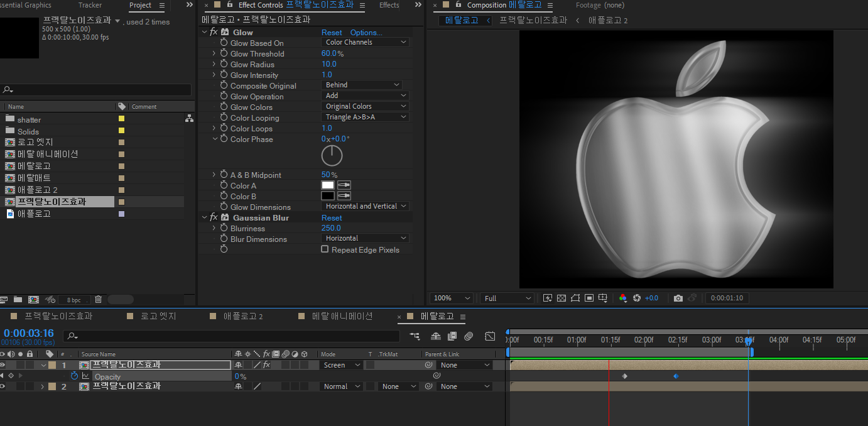This screenshot has width=868, height=426.
Task: Click the Color A eyedropper
Action: click(344, 185)
